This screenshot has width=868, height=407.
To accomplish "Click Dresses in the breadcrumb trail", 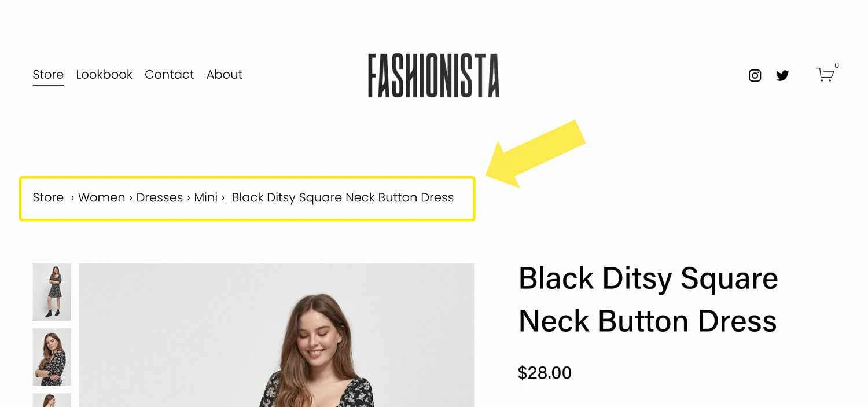I will [x=160, y=197].
